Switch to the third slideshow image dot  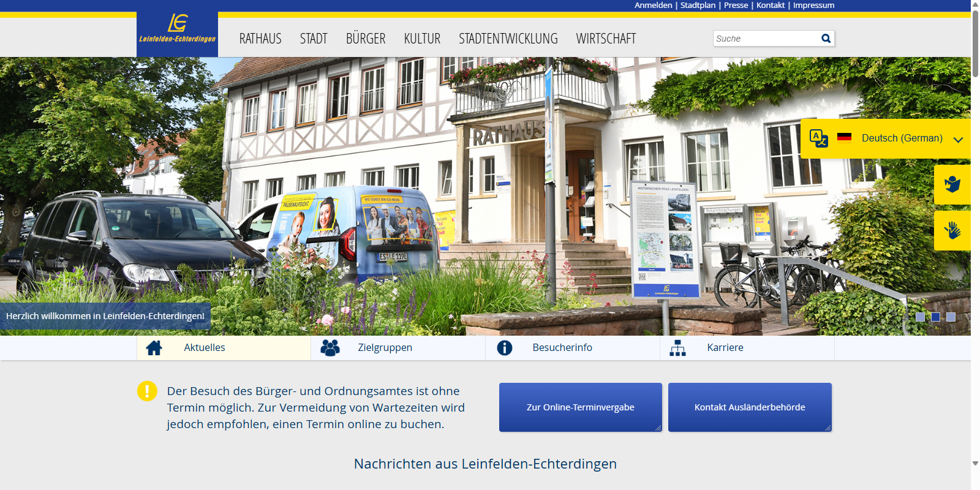click(x=951, y=317)
